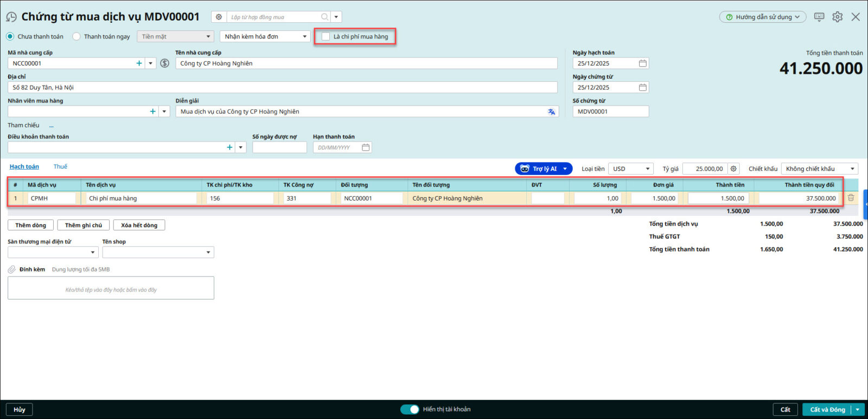Add a new supplier with the plus icon
868x419 pixels.
click(139, 63)
